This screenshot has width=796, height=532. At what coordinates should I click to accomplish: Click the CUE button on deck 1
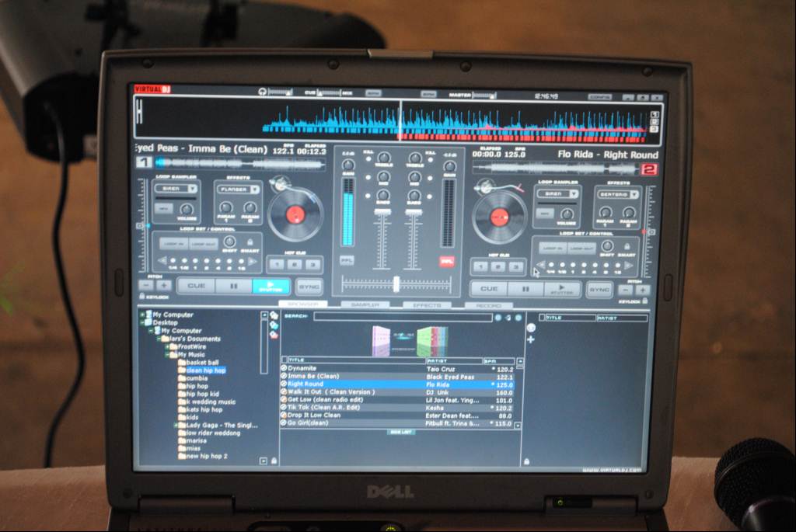point(197,286)
